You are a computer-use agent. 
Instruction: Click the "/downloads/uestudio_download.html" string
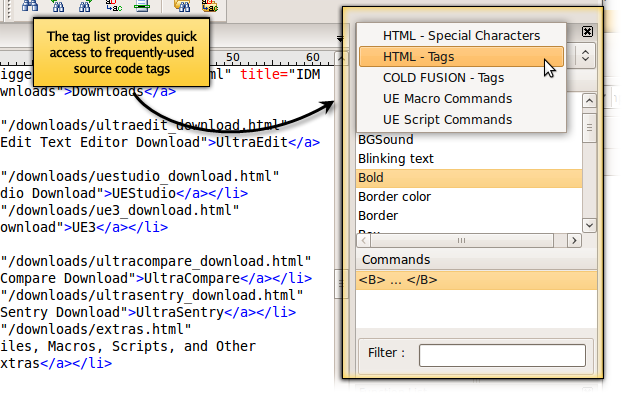point(140,176)
